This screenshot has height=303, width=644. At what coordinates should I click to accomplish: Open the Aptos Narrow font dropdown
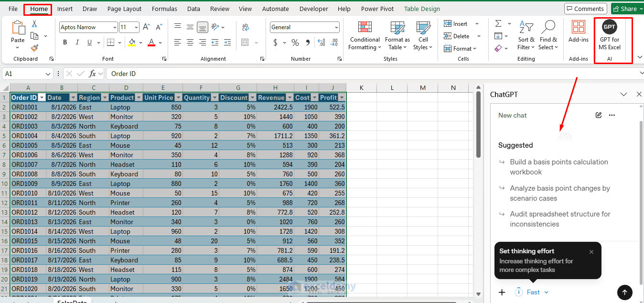pyautogui.click(x=114, y=27)
